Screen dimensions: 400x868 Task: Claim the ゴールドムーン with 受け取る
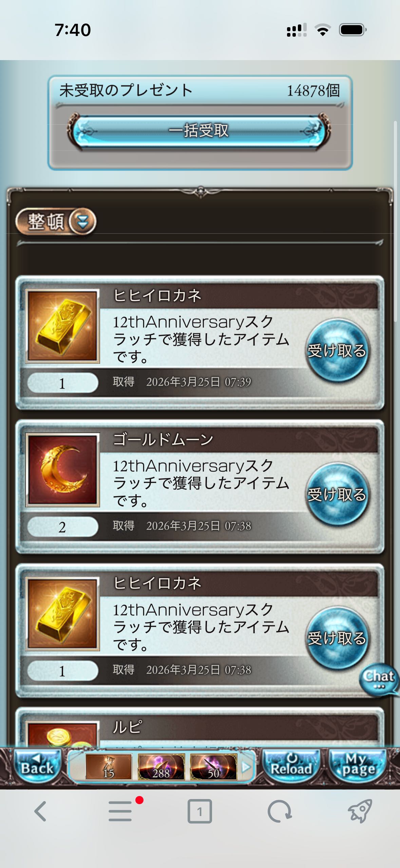click(x=337, y=494)
